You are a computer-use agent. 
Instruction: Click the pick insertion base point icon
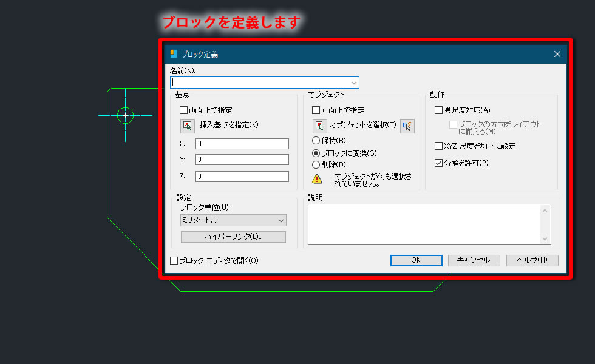coord(188,126)
